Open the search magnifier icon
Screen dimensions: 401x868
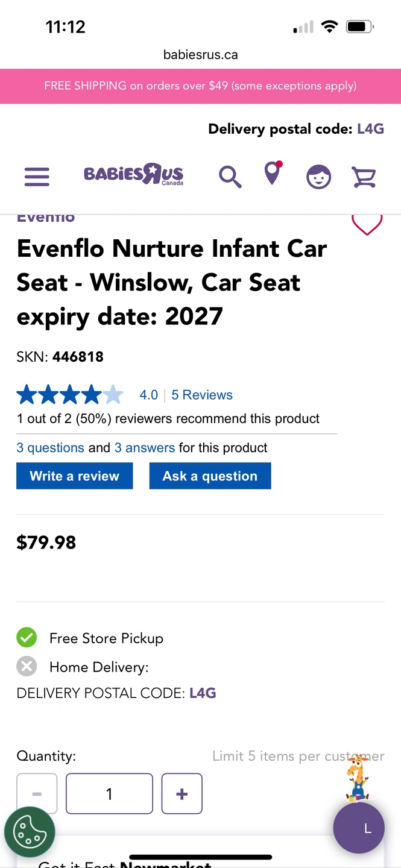click(x=230, y=177)
